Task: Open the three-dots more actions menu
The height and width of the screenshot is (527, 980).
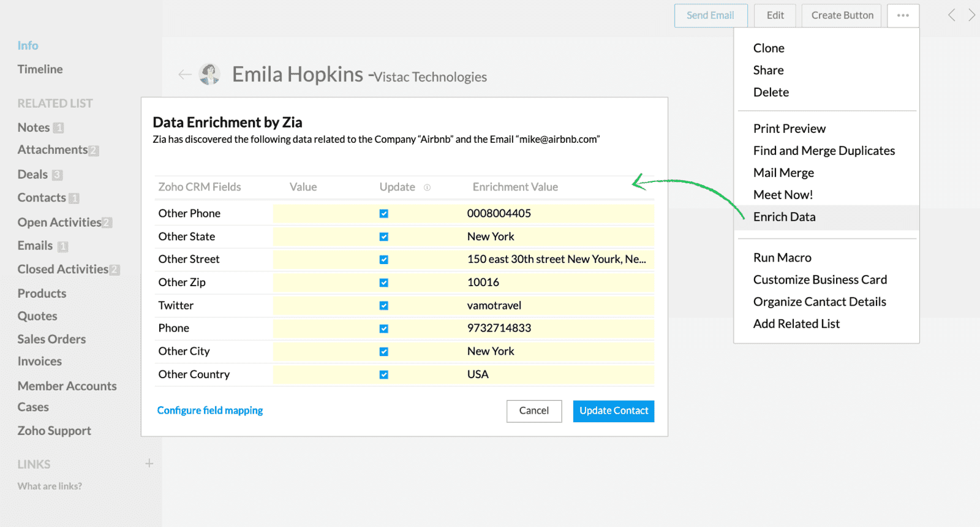Action: pos(903,15)
